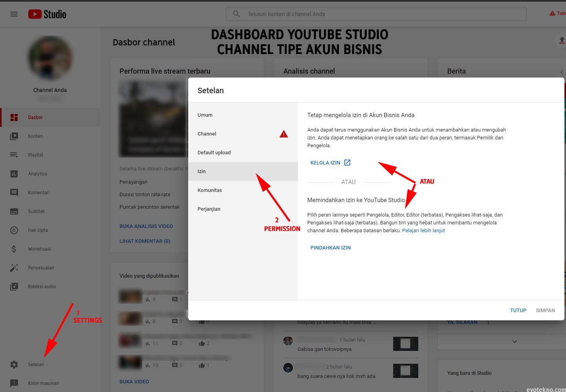Select the Default upload settings tab
Screen dimensions: 566x392
point(243,153)
